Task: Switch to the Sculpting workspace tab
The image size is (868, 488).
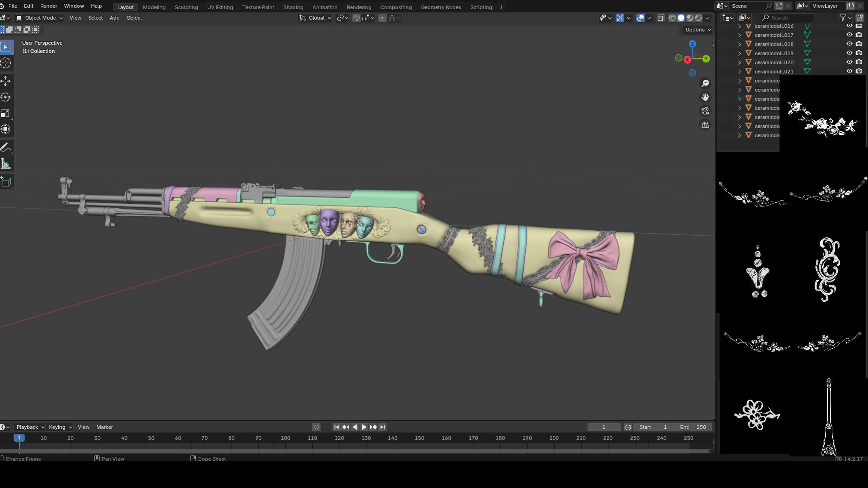Action: [186, 7]
